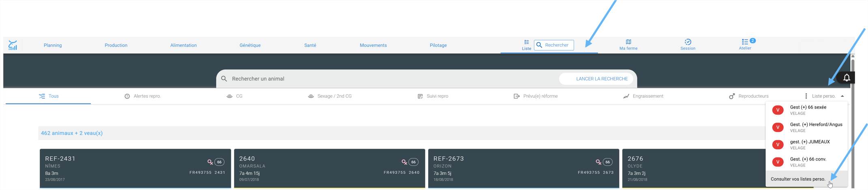Select the Alertes repro. tab
Screen dimensions: 868x190
142,96
